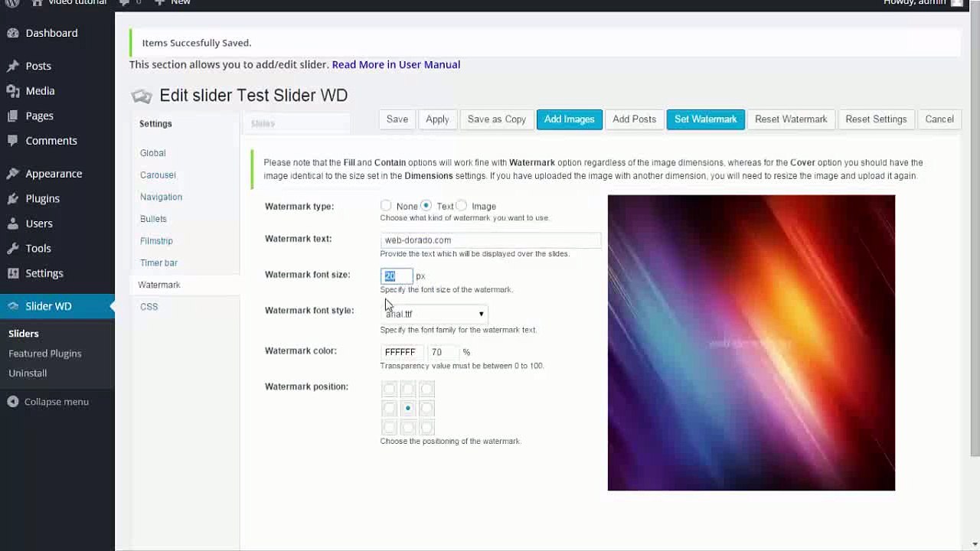Open the Sliders submenu link

tap(24, 334)
